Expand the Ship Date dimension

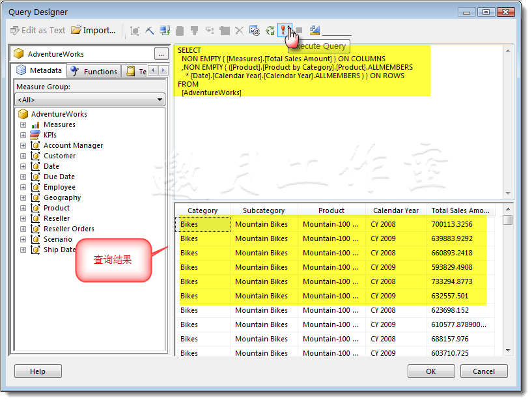(x=23, y=250)
